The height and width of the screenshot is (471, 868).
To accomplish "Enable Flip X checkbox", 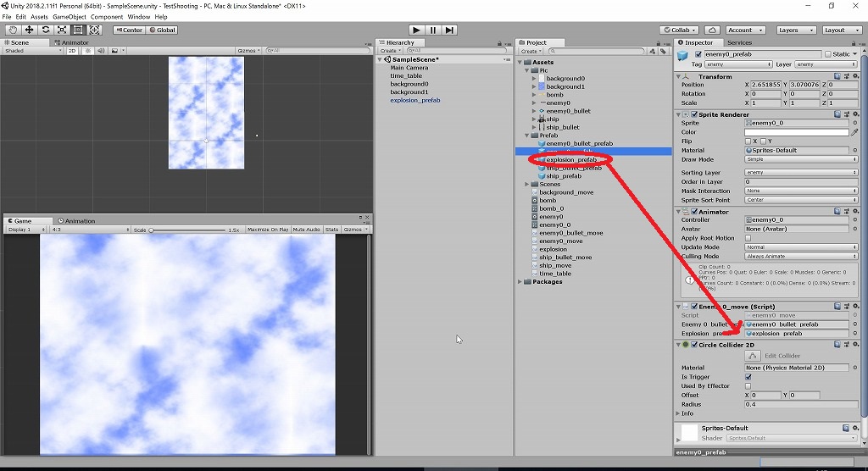I will [748, 141].
